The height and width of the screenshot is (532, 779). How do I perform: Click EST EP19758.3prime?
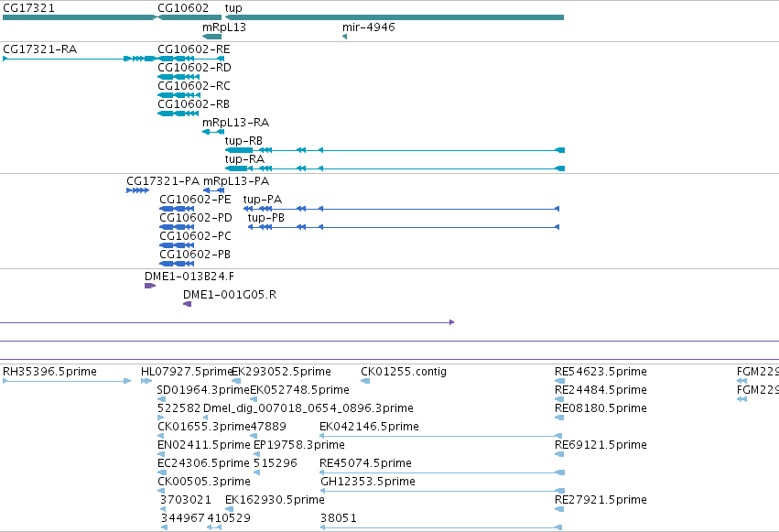pyautogui.click(x=299, y=445)
